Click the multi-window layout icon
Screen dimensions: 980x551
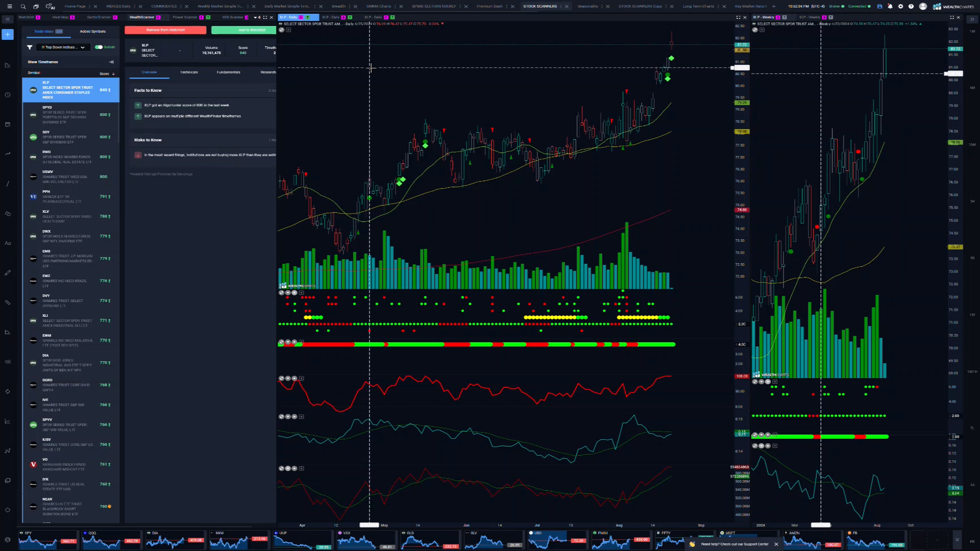[36, 6]
